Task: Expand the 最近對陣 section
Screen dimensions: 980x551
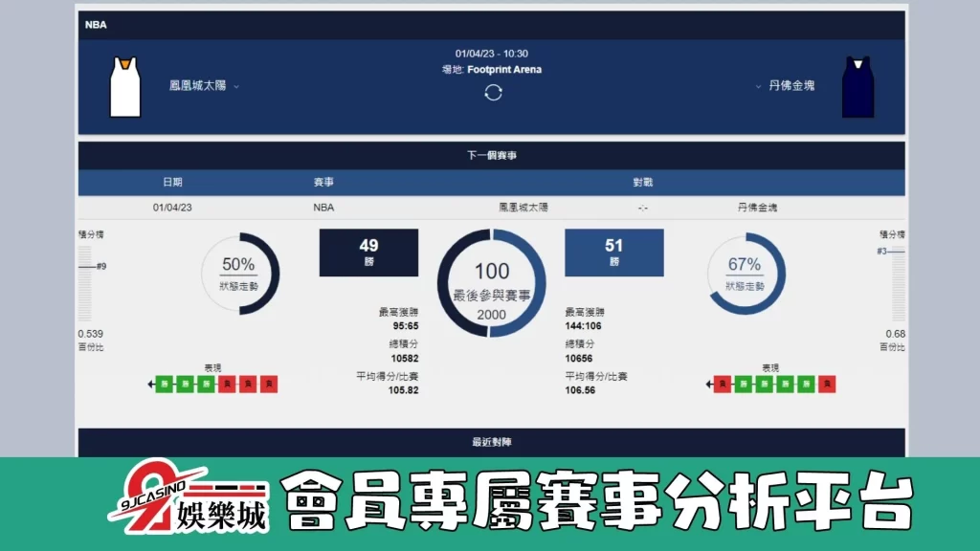Action: coord(490,441)
